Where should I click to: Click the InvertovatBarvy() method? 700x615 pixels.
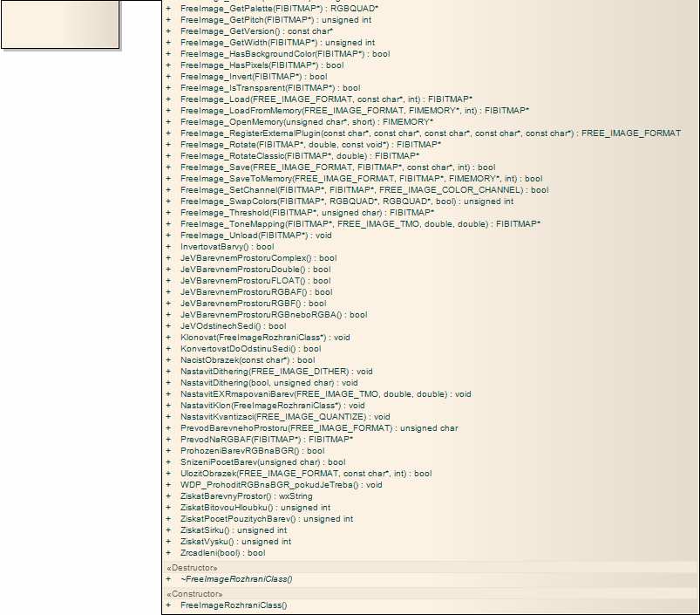click(228, 247)
